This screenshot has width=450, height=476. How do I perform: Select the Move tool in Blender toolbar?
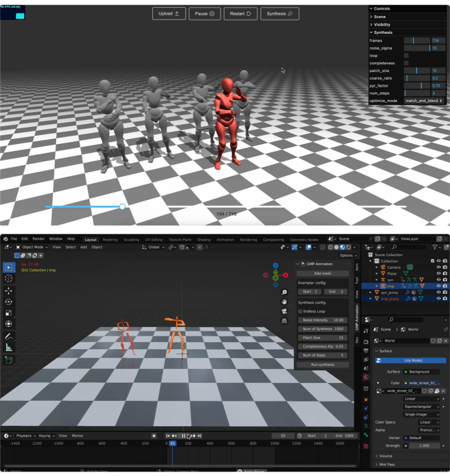pos(9,290)
